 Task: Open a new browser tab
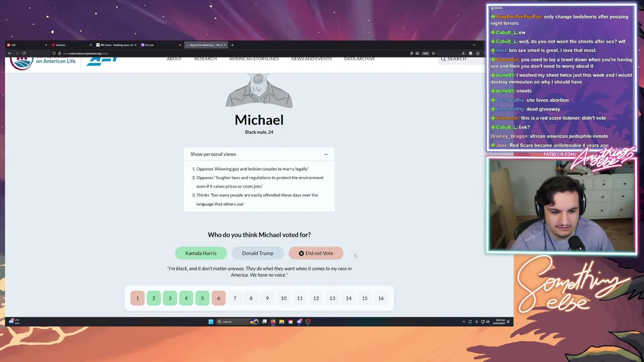point(232,45)
